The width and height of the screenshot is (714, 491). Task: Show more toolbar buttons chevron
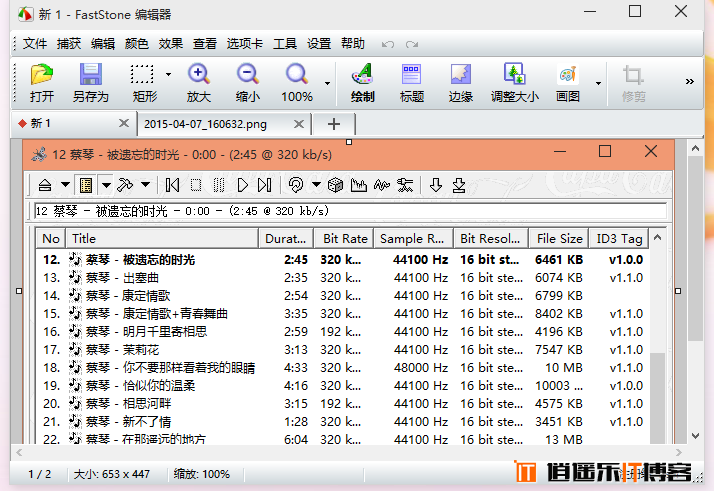point(690,82)
